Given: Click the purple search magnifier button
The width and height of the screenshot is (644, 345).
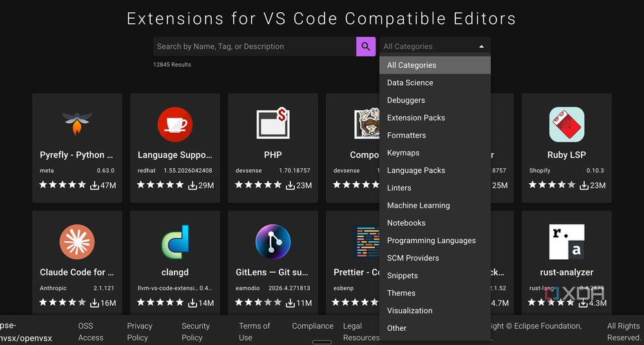Looking at the screenshot, I should (366, 46).
